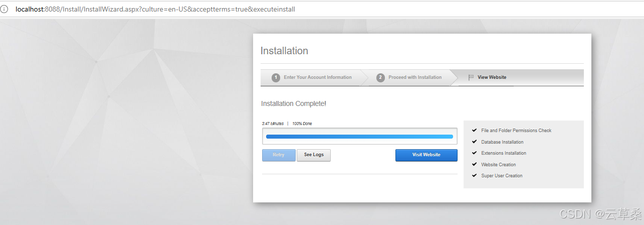Click the step 1 number circle icon

[x=276, y=78]
